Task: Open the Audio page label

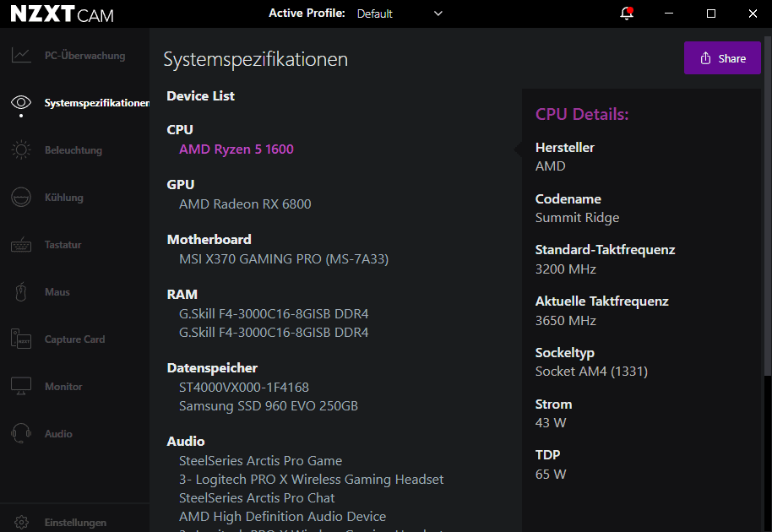Action: [58, 433]
